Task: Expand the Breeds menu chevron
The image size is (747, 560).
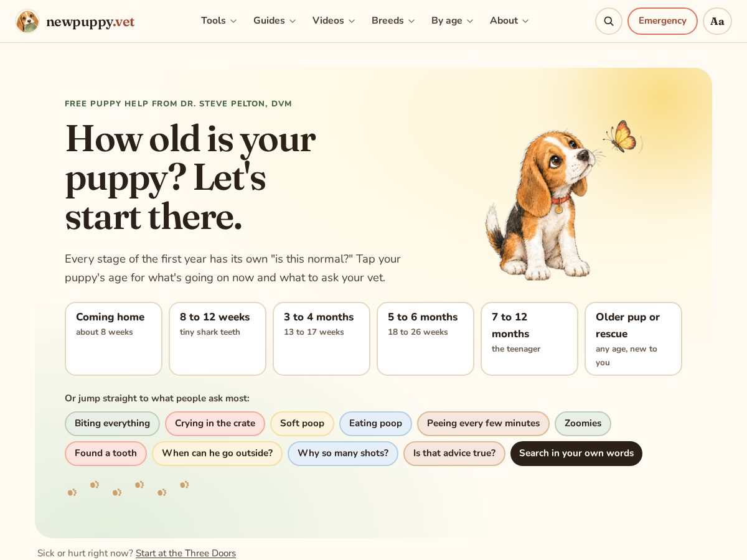Action: pyautogui.click(x=411, y=21)
